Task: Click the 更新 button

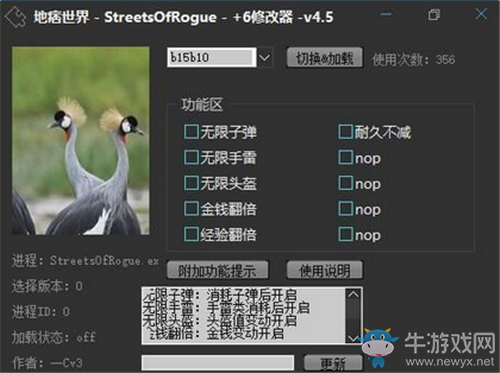Action: click(333, 363)
